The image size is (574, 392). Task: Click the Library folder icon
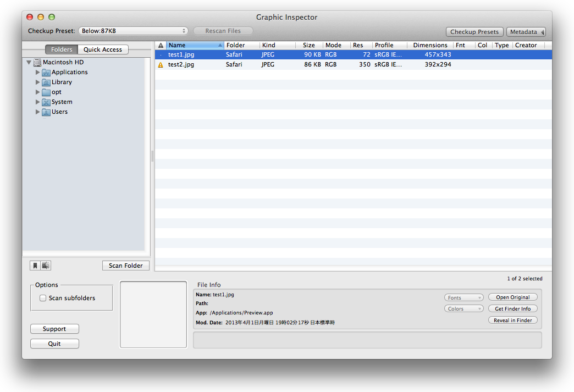tap(46, 82)
